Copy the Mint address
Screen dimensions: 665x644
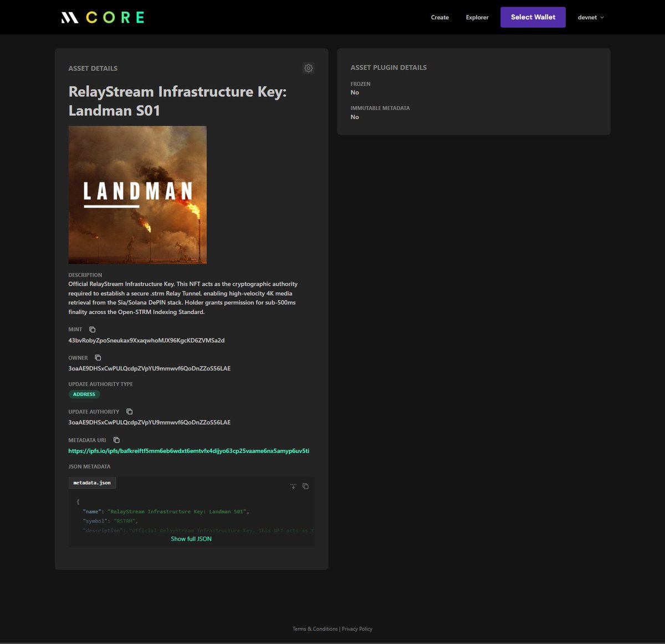click(x=93, y=329)
